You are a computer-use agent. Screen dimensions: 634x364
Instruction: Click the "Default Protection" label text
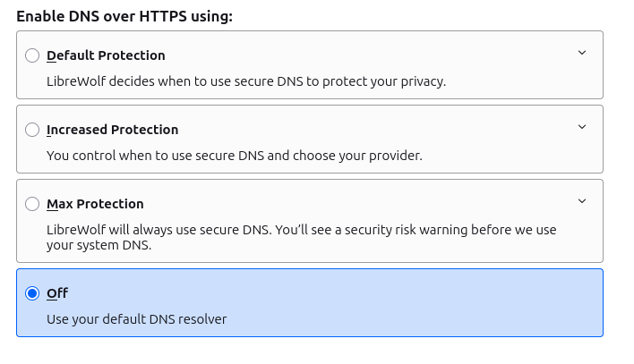pos(106,55)
